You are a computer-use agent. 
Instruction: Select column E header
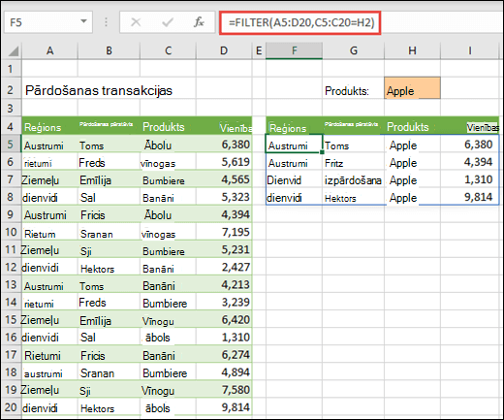[259, 50]
